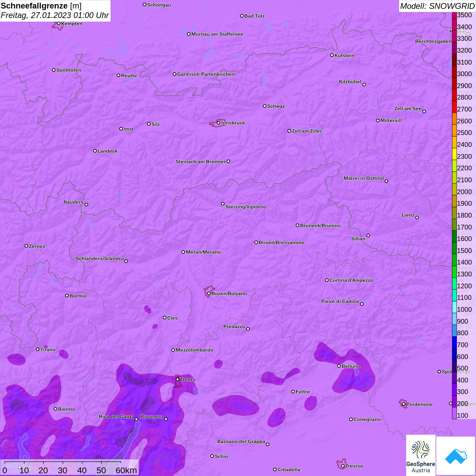Click the Steinach am Brenner label
Image resolution: width=476 pixels, height=476 pixels.
click(201, 161)
